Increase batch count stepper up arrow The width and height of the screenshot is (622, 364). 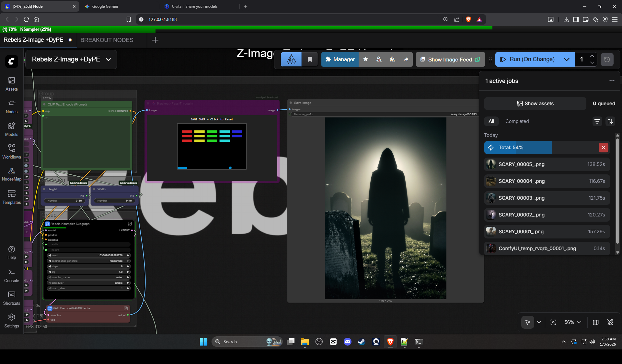(x=592, y=56)
